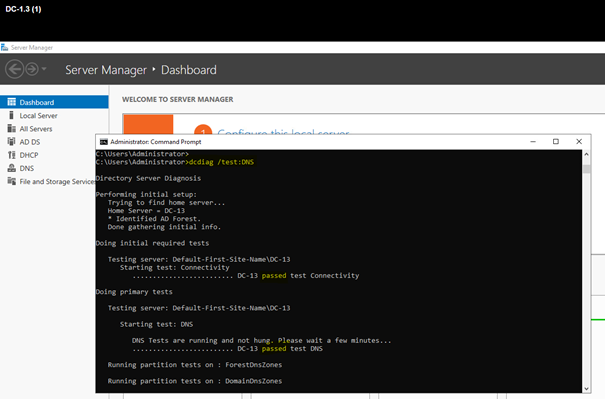Screen dimensions: 605x399
Task: Open the navigation history dropdown arrow
Action: [44, 69]
